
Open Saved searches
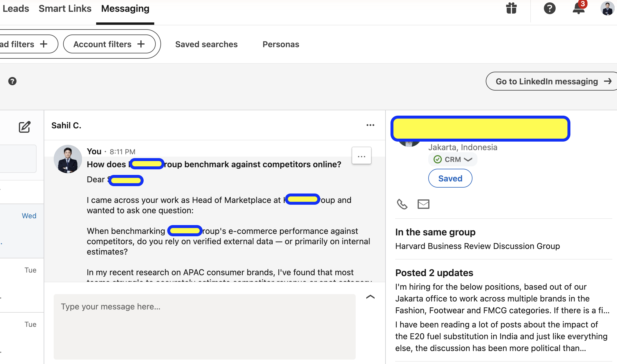[206, 44]
